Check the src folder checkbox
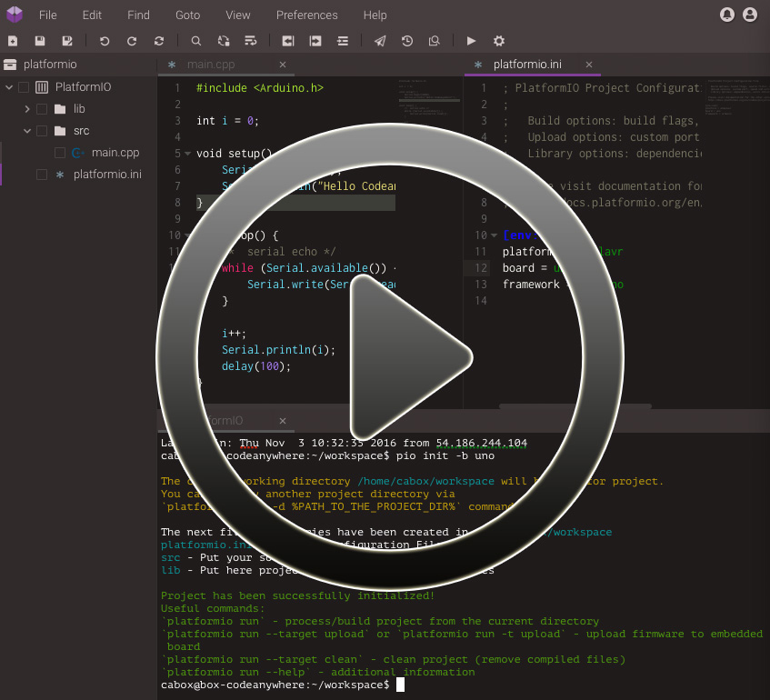 [x=42, y=131]
